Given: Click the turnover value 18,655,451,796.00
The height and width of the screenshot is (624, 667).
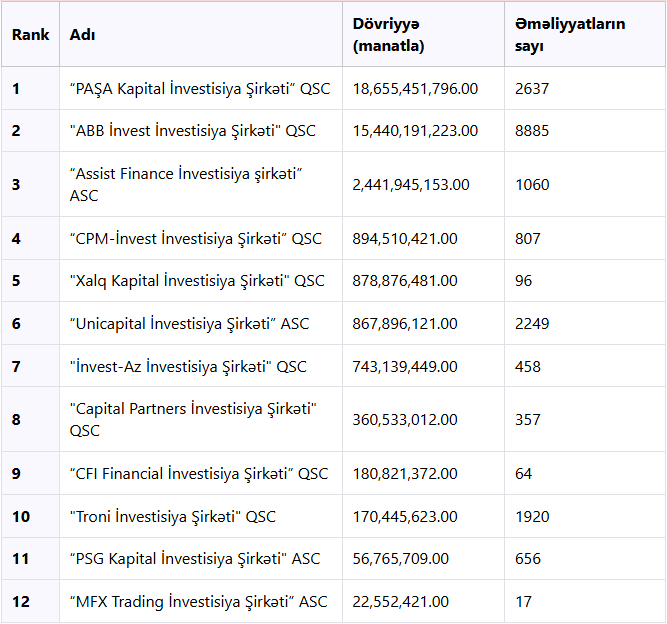Looking at the screenshot, I should 415,89.
